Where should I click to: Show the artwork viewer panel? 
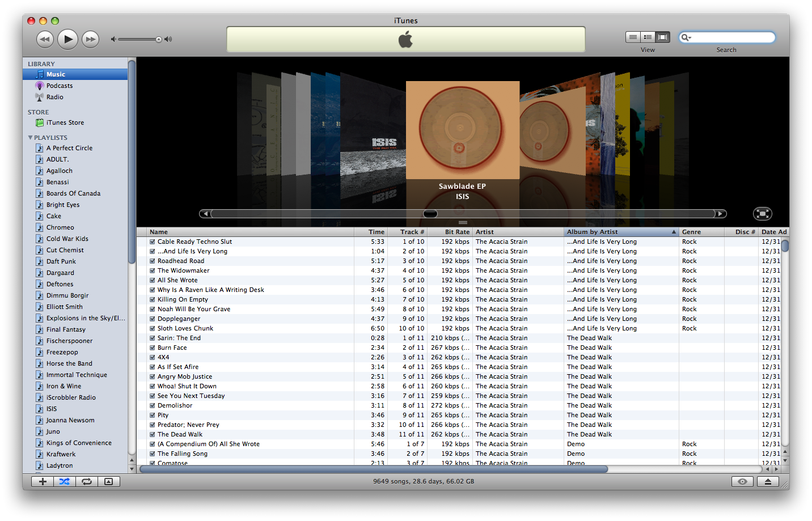(109, 481)
